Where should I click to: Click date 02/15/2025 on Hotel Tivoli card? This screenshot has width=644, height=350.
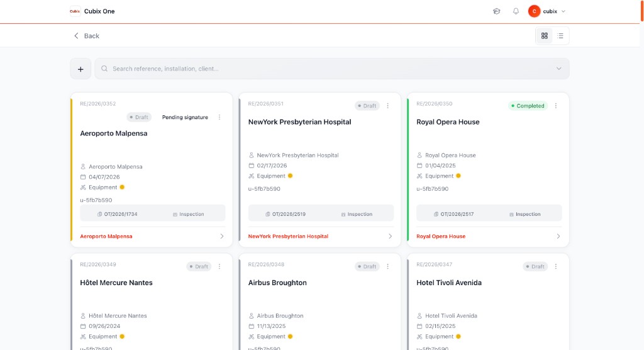point(440,326)
